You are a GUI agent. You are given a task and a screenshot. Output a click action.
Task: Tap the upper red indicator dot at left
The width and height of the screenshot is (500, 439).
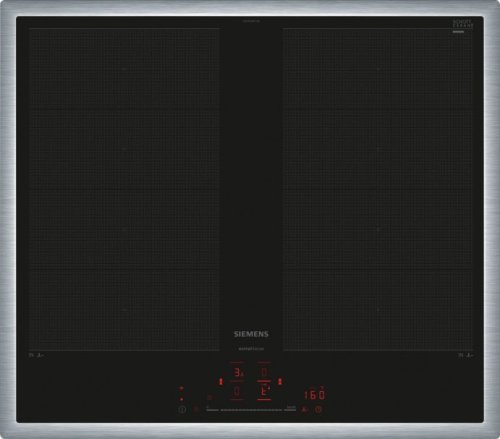pos(182,389)
